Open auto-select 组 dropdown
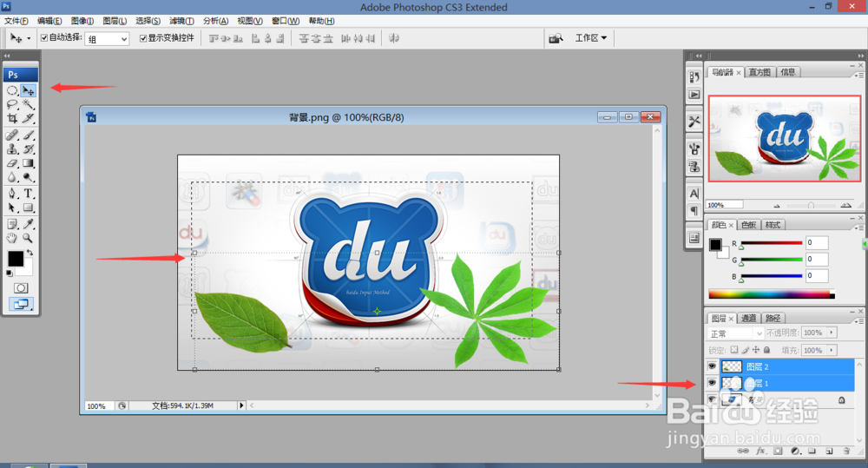 pos(108,39)
